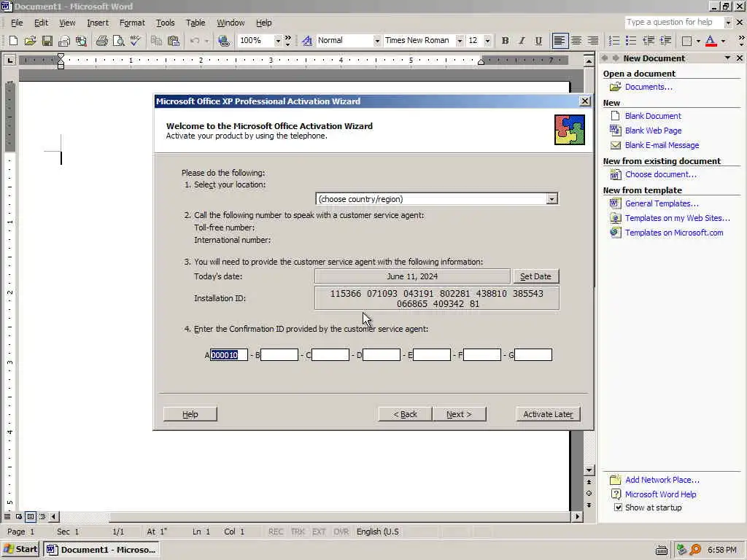Screen dimensions: 747x560
Task: Click the Outside Border icon
Action: click(x=686, y=41)
